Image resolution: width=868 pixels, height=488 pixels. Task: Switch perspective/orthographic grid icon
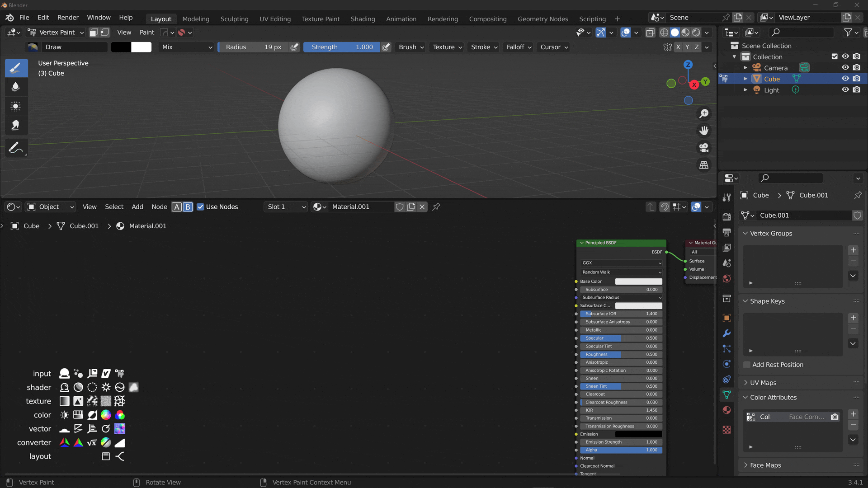coord(704,165)
